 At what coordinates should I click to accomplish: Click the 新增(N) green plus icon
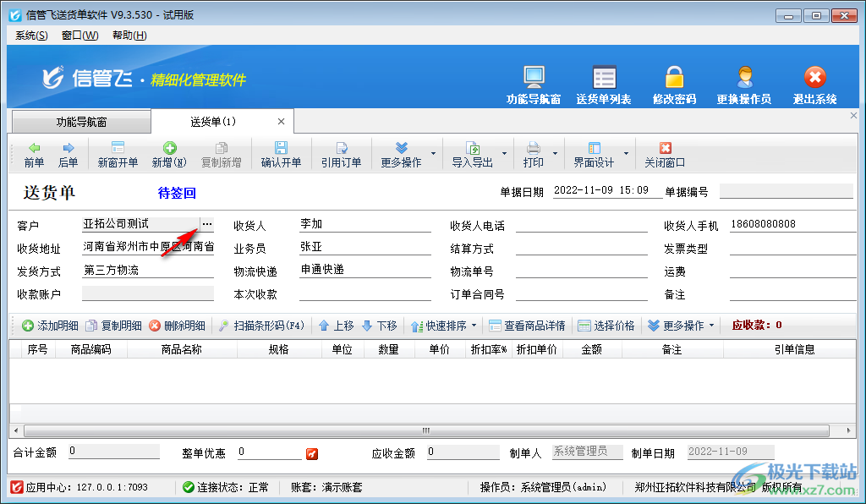tap(169, 155)
